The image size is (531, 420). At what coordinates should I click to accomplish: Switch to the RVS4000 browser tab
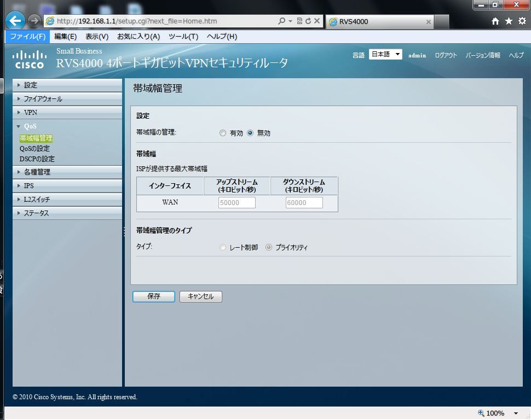[379, 22]
